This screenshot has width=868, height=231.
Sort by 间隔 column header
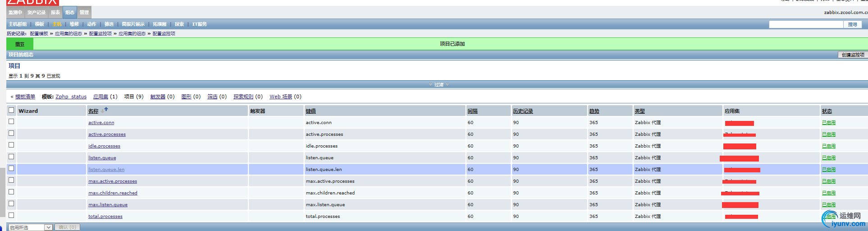[472, 111]
